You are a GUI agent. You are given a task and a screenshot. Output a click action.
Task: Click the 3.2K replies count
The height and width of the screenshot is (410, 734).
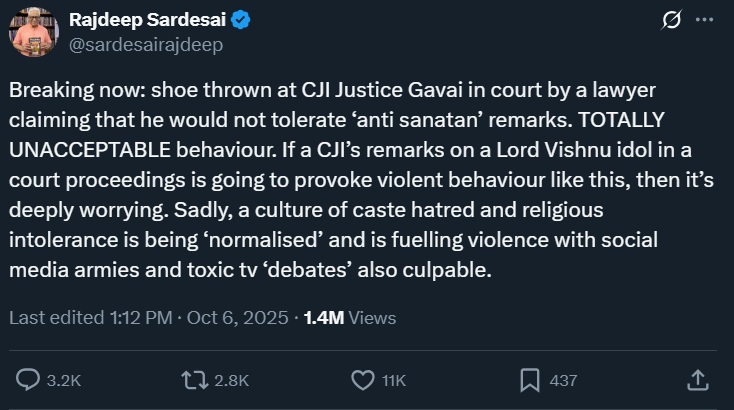point(64,381)
